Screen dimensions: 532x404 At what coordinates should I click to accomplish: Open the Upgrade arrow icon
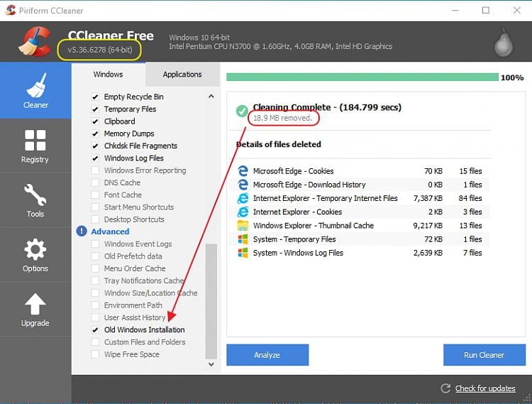pos(35,304)
